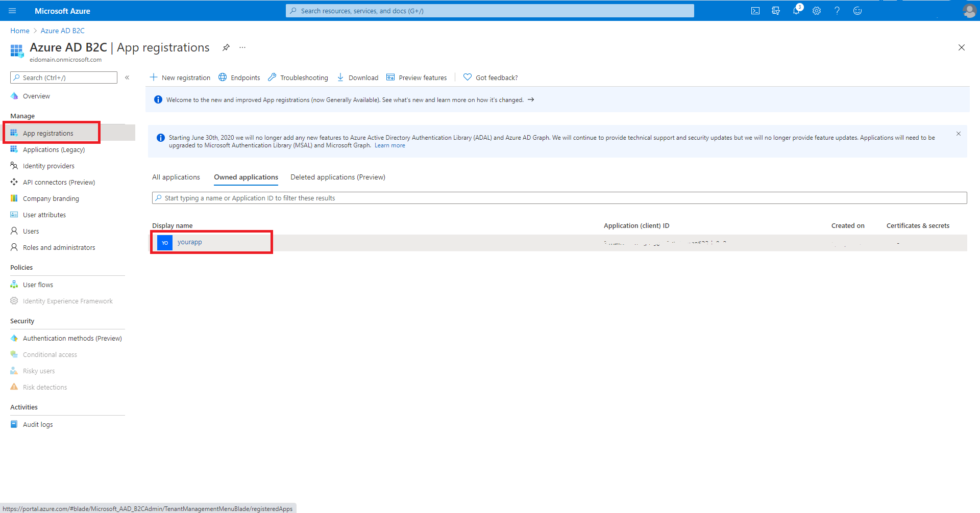This screenshot has width=980, height=513.
Task: Open Identity Experience Framework
Action: click(67, 301)
